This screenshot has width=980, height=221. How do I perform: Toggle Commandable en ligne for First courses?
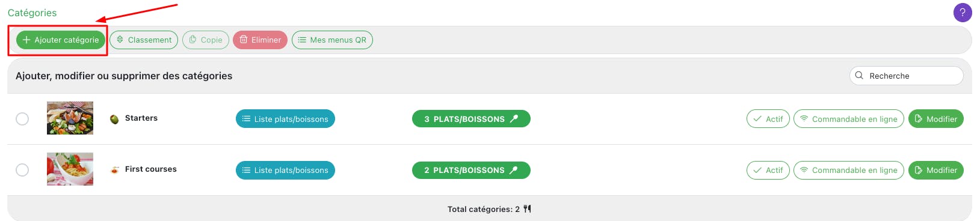coord(848,170)
